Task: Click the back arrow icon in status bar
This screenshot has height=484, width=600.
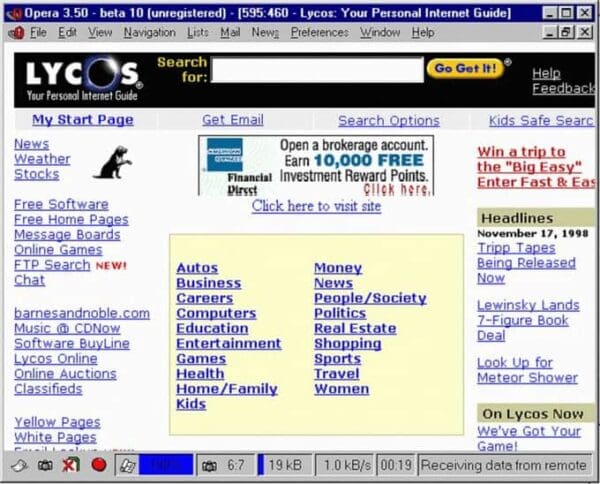Action: coord(20,465)
